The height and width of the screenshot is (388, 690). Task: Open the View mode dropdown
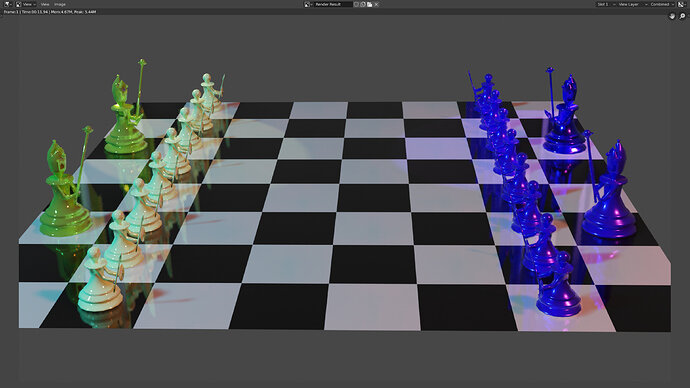[26, 4]
